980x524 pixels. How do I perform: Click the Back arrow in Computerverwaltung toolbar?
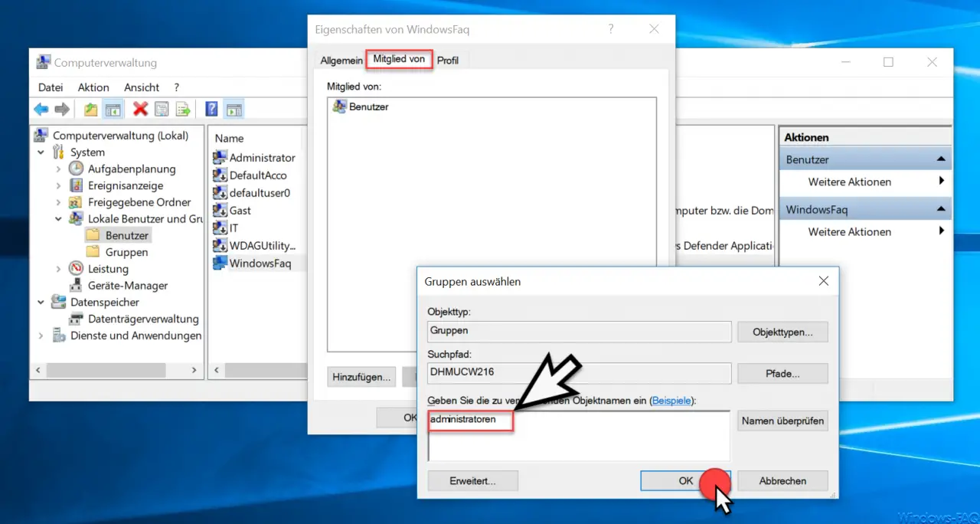[41, 110]
